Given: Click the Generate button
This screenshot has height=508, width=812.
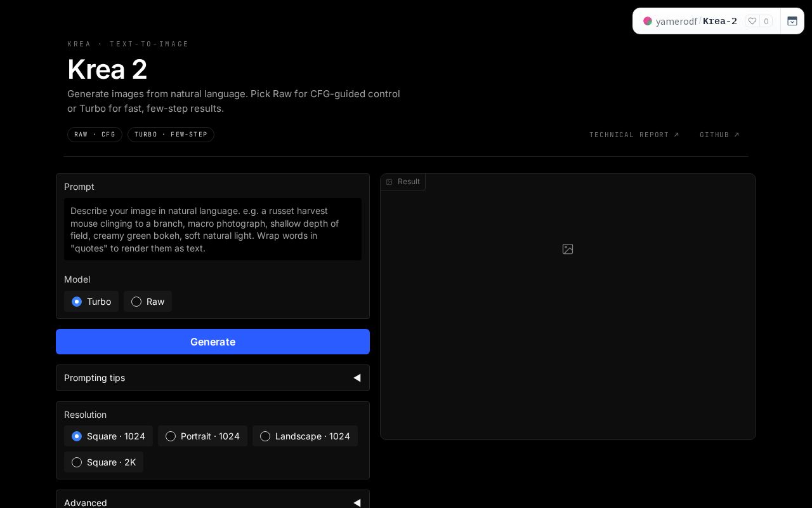Looking at the screenshot, I should [213, 342].
